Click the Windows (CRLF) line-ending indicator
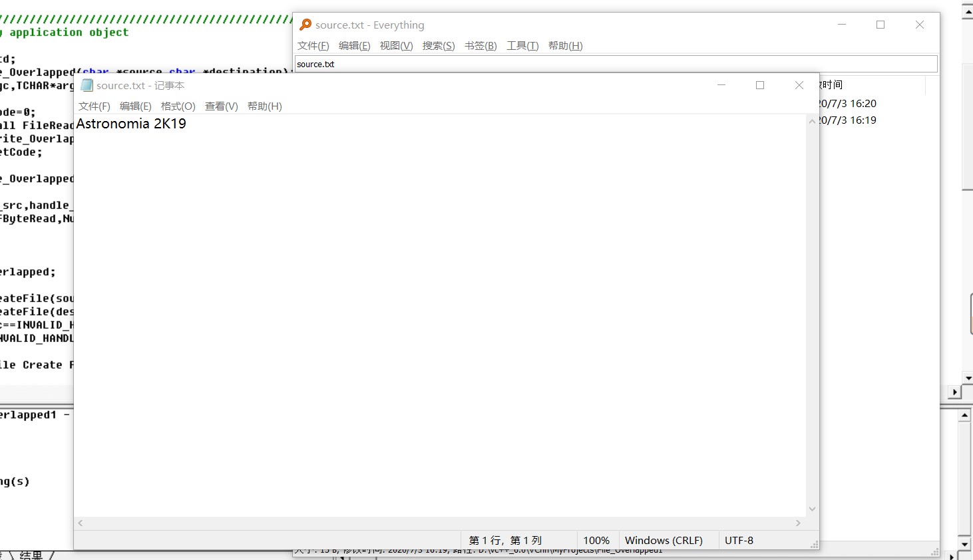The image size is (973, 560). 666,540
